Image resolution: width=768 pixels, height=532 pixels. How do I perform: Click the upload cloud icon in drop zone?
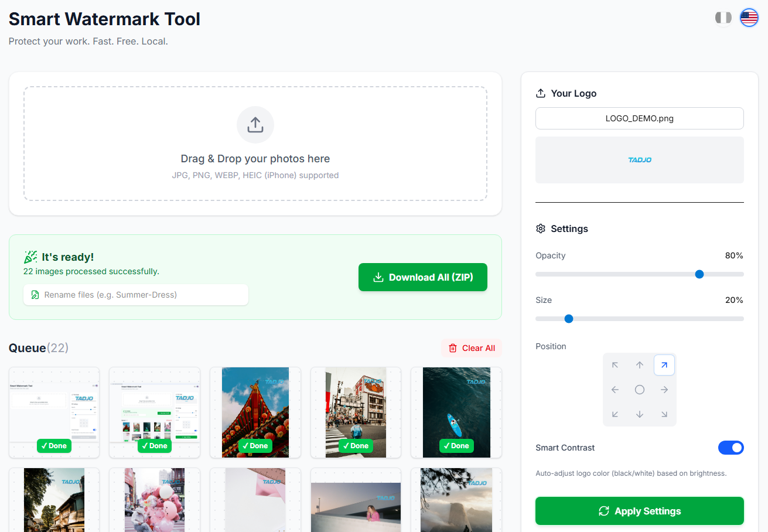pyautogui.click(x=255, y=124)
